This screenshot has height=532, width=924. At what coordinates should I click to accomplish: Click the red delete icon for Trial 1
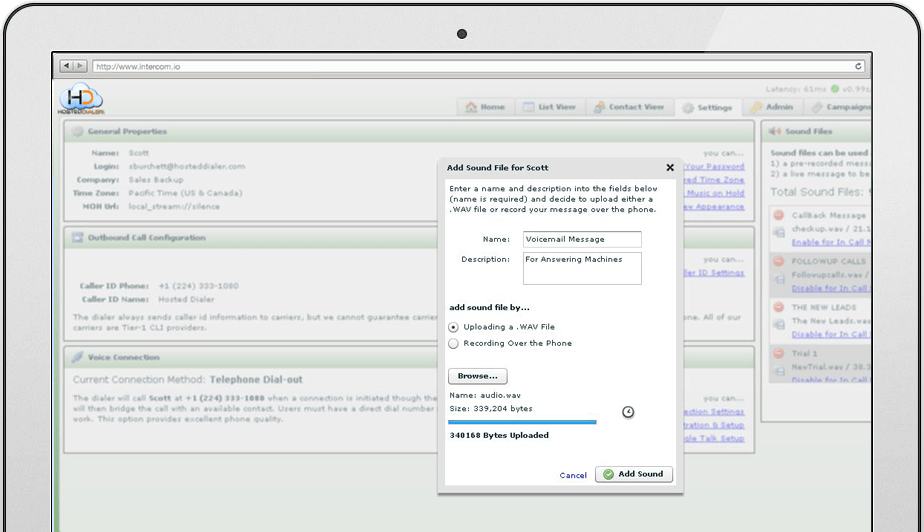[x=778, y=353]
